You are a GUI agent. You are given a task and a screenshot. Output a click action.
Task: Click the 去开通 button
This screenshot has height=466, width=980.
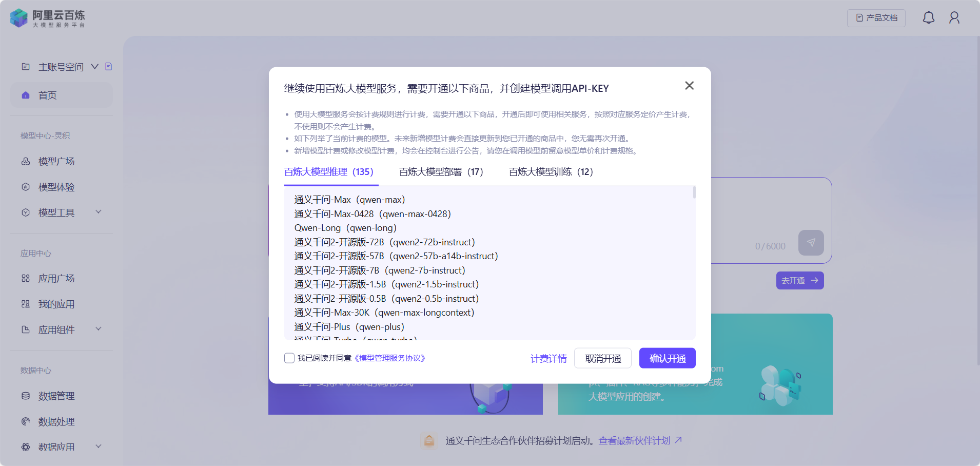tap(800, 281)
